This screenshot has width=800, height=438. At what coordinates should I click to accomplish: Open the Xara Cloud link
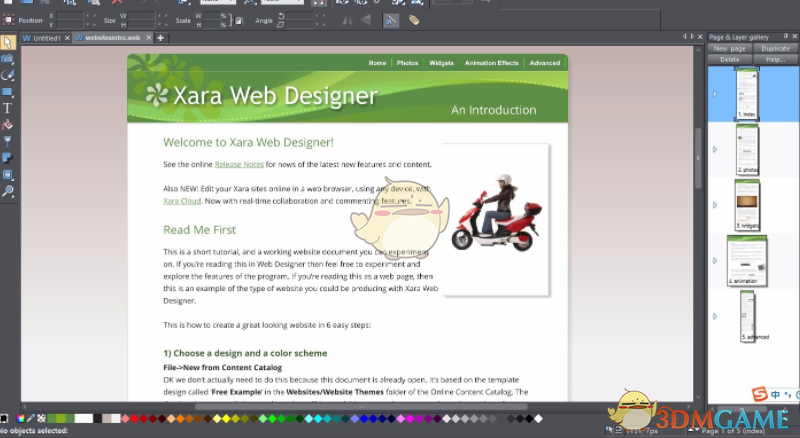[182, 201]
